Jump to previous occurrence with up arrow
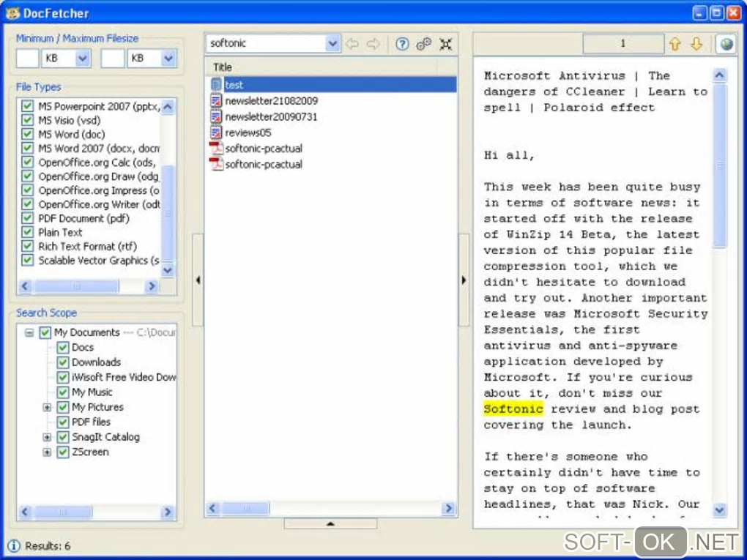Image resolution: width=747 pixels, height=560 pixels. coord(674,44)
